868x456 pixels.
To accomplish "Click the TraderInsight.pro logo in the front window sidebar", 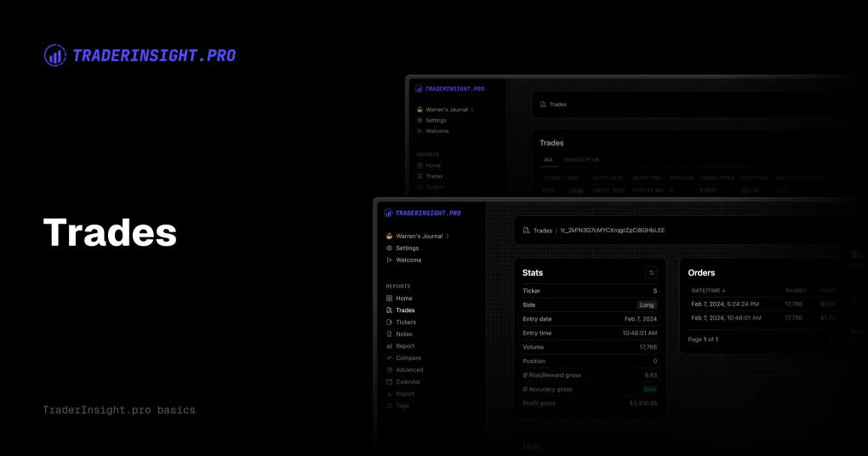I will coord(422,213).
